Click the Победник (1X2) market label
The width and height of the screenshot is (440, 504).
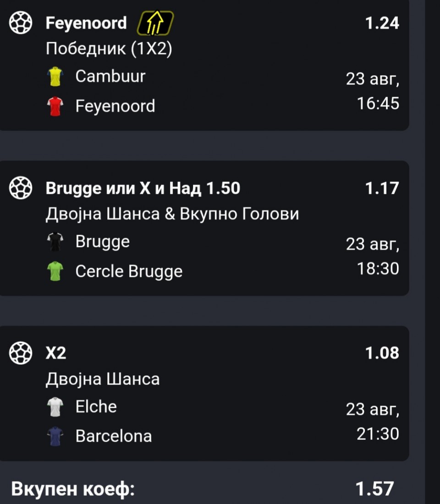point(109,49)
